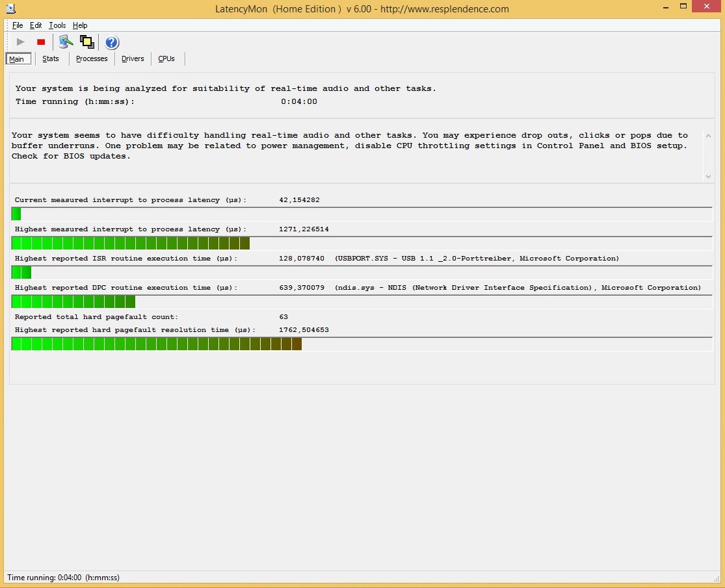Minimize the LatencyMon window
Image resolution: width=725 pixels, height=588 pixels.
tap(666, 7)
